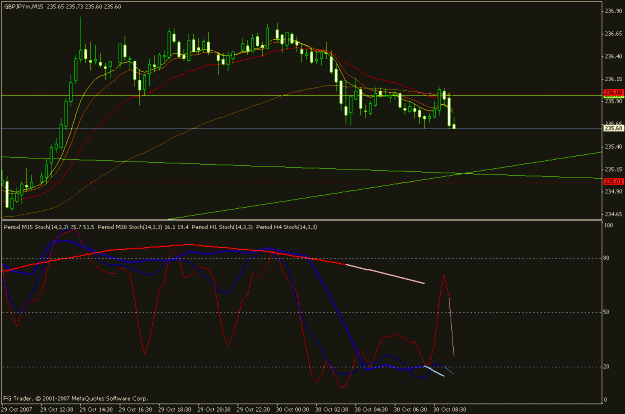Image resolution: width=625 pixels, height=414 pixels.
Task: Click the 20 level on stochastic scale
Action: (x=607, y=367)
